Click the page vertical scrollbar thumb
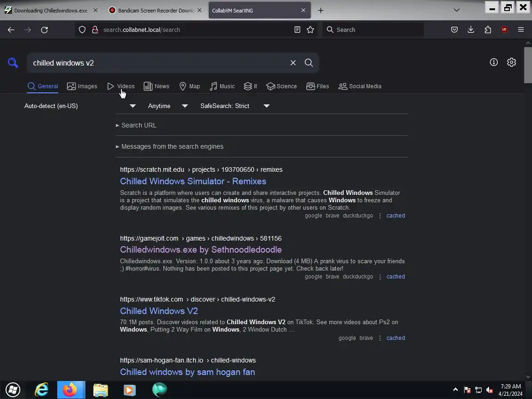532x399 pixels. click(x=528, y=65)
